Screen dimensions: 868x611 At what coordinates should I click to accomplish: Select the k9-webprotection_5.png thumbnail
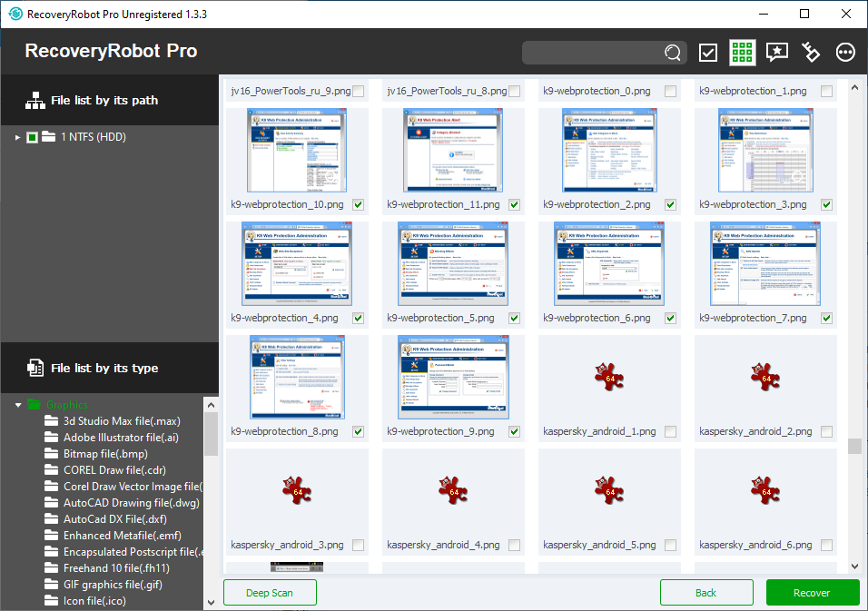453,263
